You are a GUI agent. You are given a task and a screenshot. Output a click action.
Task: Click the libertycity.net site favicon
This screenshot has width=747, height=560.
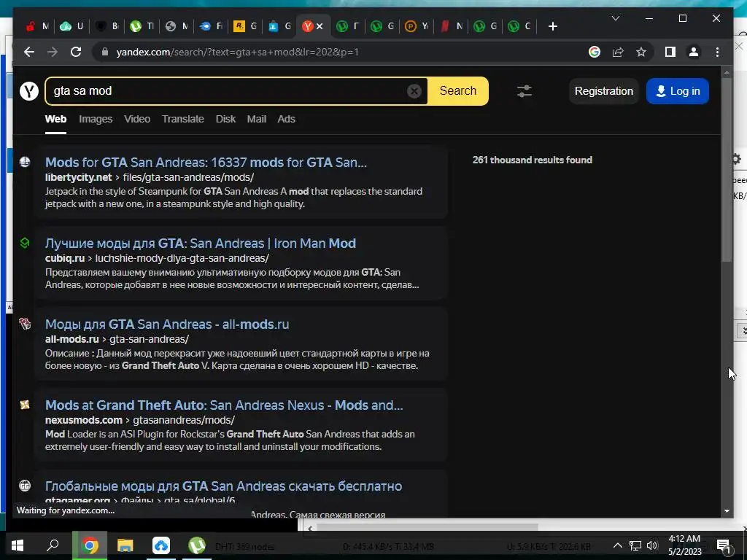(x=25, y=162)
